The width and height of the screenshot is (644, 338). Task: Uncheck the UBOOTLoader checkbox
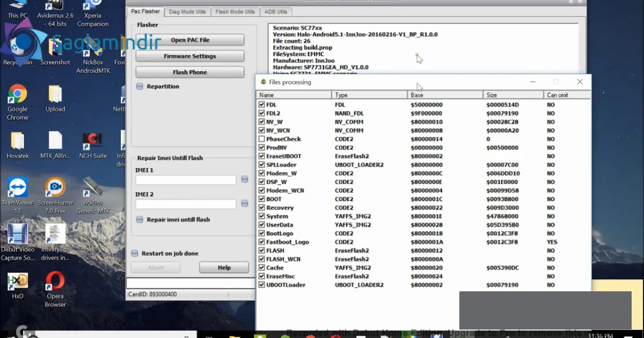point(261,285)
